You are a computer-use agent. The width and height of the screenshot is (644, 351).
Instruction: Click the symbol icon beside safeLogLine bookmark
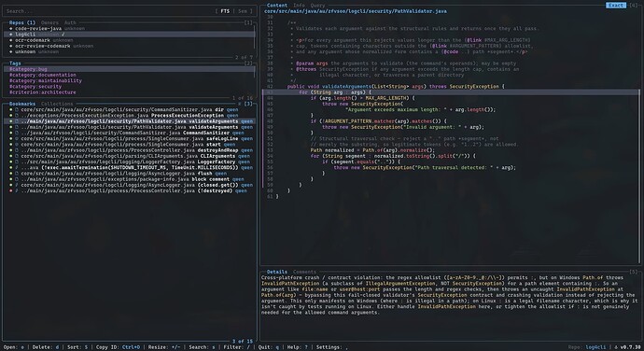tap(17, 138)
